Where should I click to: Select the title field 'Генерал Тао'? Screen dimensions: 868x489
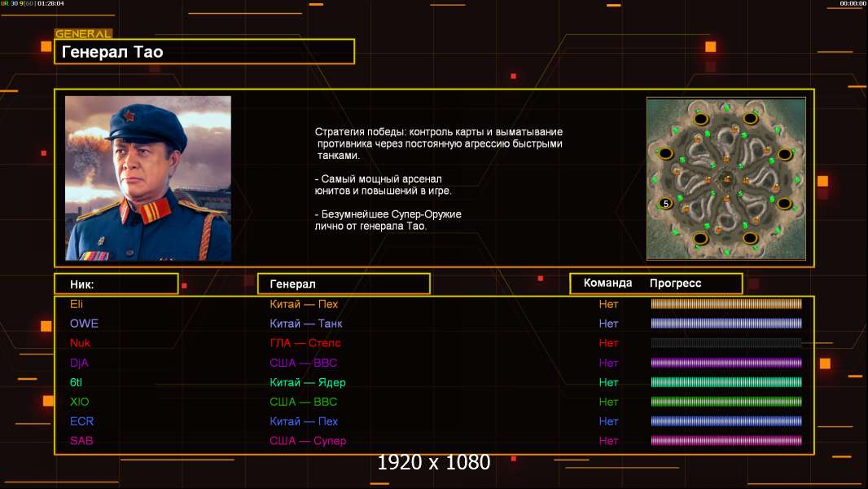tap(204, 51)
